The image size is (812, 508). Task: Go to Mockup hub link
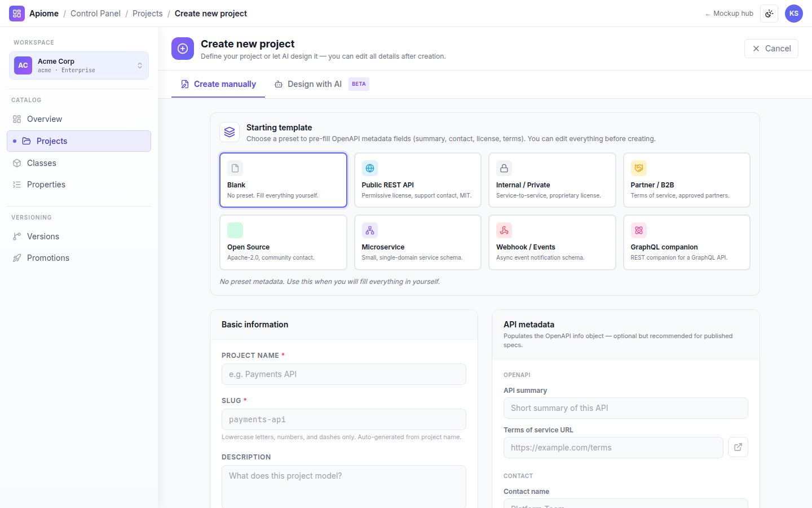[729, 14]
